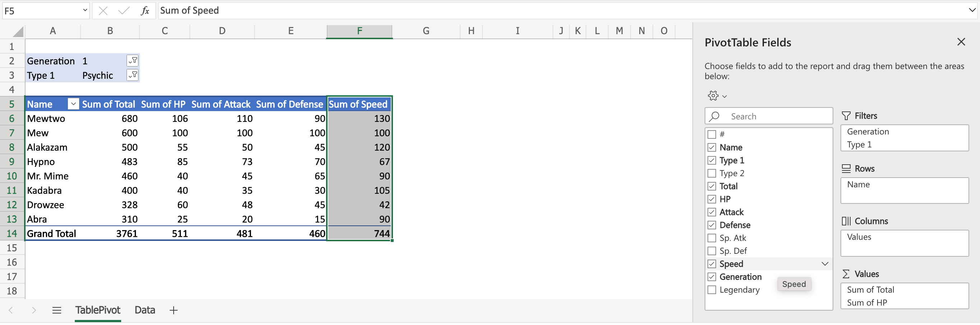Viewport: 980px width, 325px height.
Task: Click the Enter checkmark in formula bar
Action: click(x=123, y=10)
